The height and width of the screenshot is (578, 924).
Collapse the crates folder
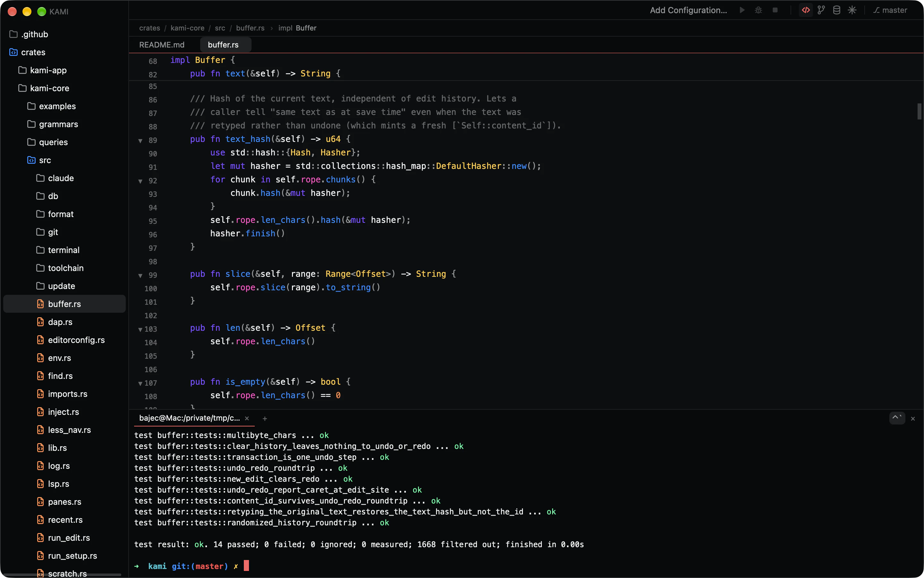[64, 52]
